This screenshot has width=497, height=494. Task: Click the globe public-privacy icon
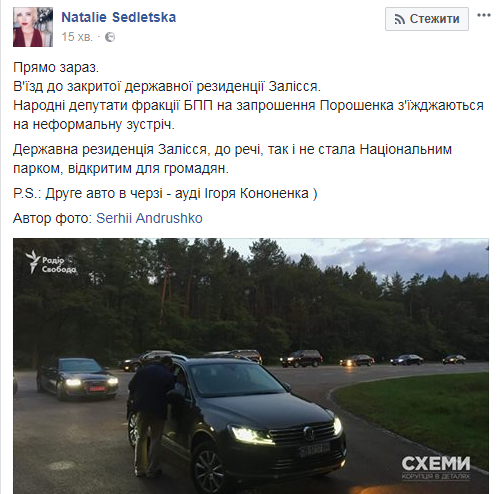tap(110, 37)
